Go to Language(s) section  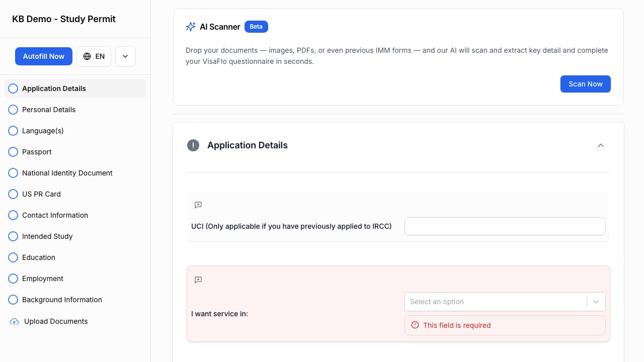click(75, 131)
